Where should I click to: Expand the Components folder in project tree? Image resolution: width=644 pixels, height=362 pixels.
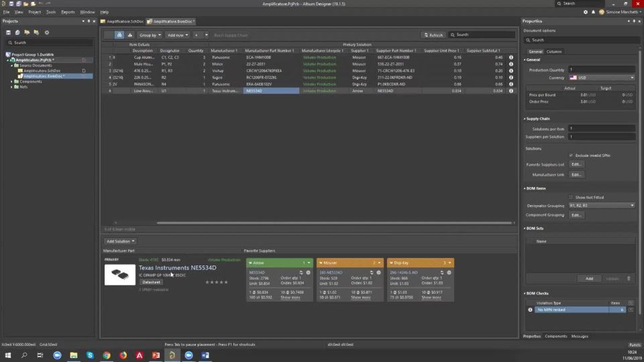11,82
